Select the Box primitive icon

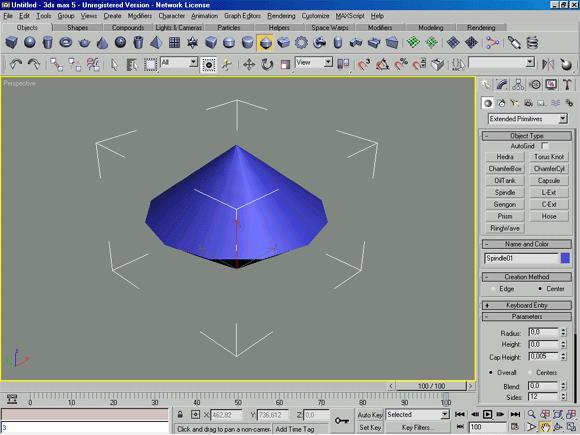pyautogui.click(x=11, y=43)
